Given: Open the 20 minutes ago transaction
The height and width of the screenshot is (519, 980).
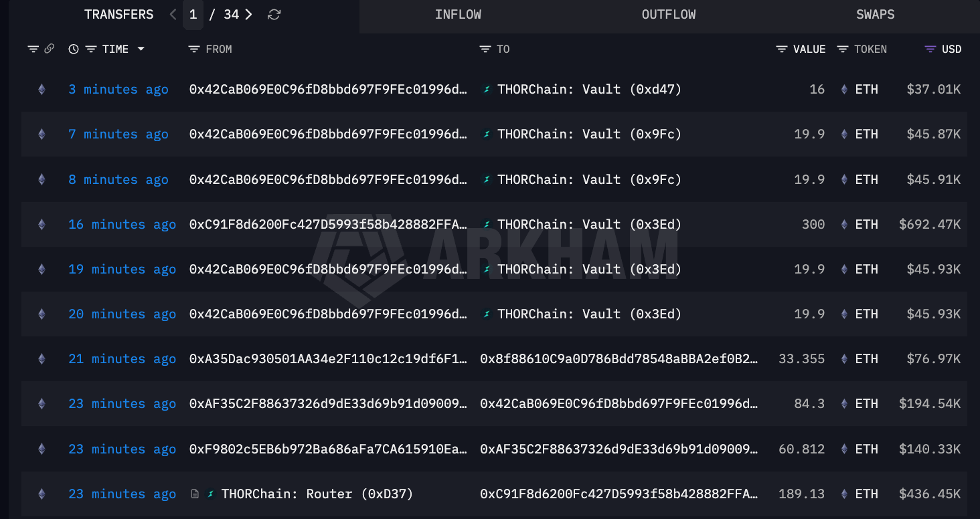Looking at the screenshot, I should click(x=122, y=314).
